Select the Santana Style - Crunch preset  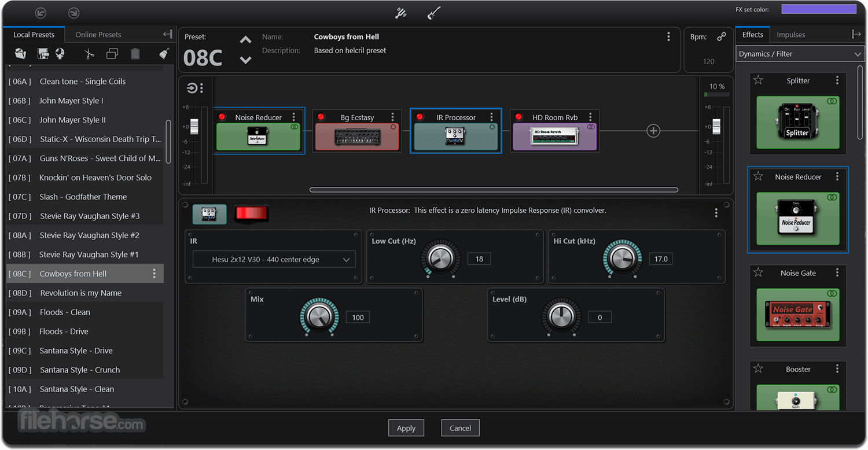(x=85, y=370)
